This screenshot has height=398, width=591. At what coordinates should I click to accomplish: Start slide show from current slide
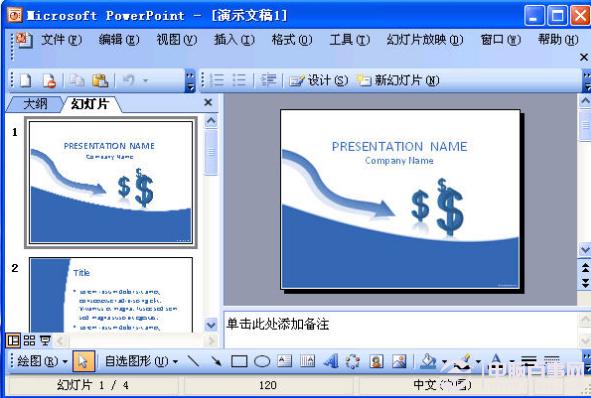tap(45, 341)
